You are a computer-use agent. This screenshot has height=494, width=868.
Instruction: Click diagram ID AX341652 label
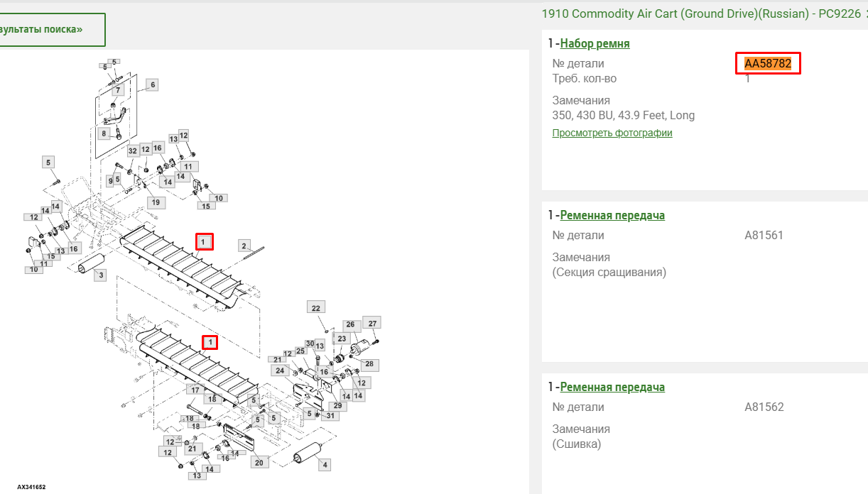pos(31,487)
